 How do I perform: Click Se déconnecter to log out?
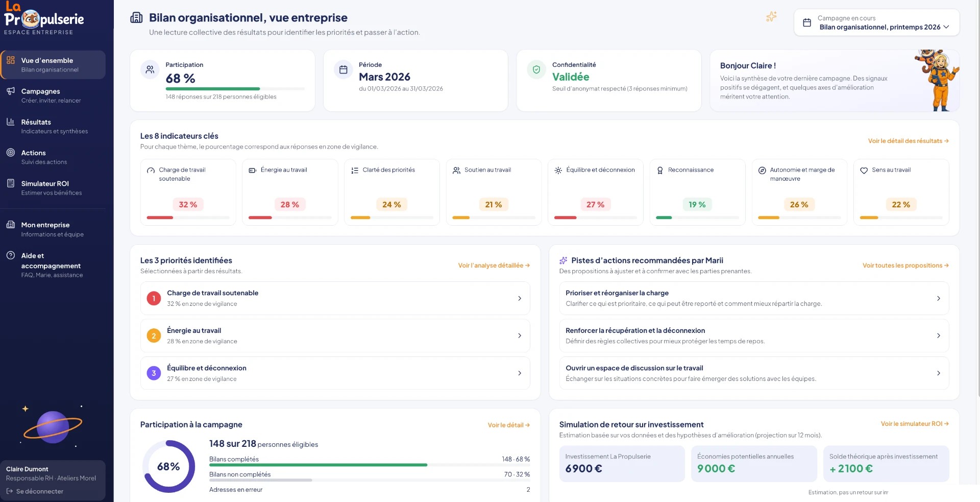click(35, 491)
